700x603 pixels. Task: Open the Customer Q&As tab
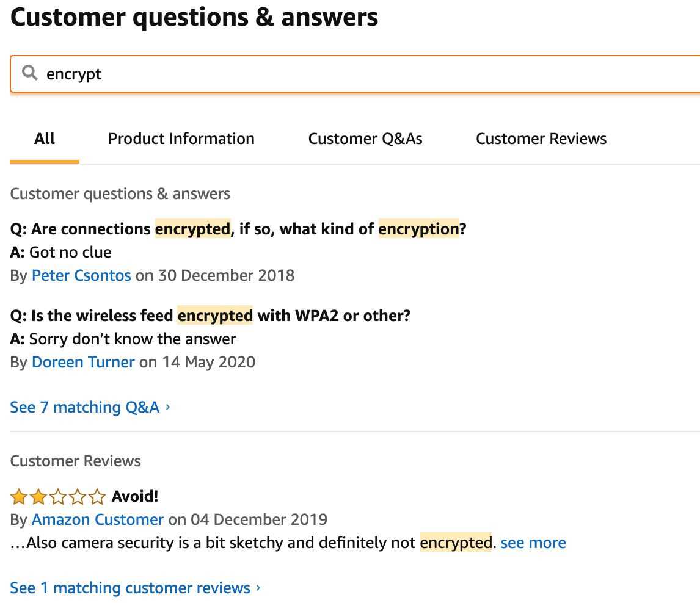[x=365, y=139]
